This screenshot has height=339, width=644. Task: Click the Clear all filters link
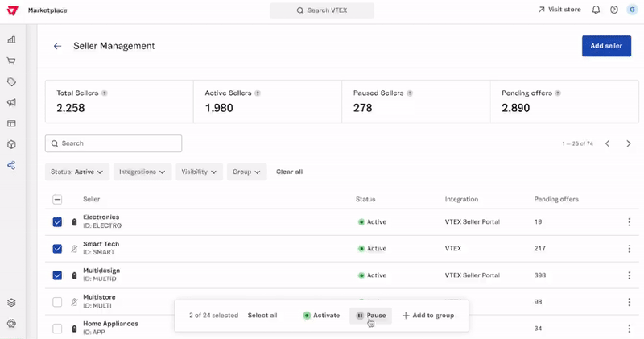289,172
